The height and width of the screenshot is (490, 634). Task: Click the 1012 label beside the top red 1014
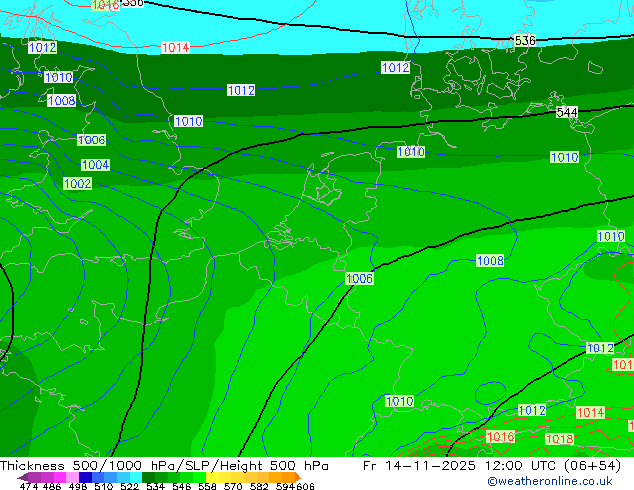pos(42,47)
